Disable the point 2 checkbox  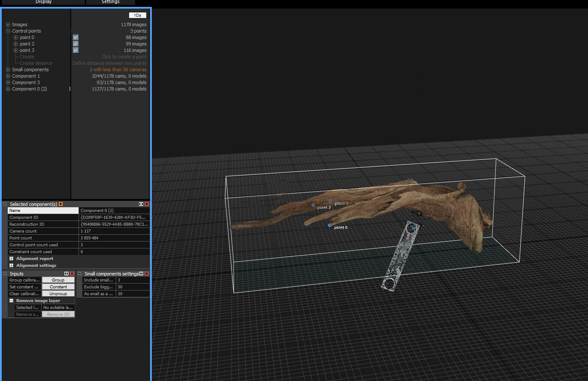pyautogui.click(x=75, y=43)
